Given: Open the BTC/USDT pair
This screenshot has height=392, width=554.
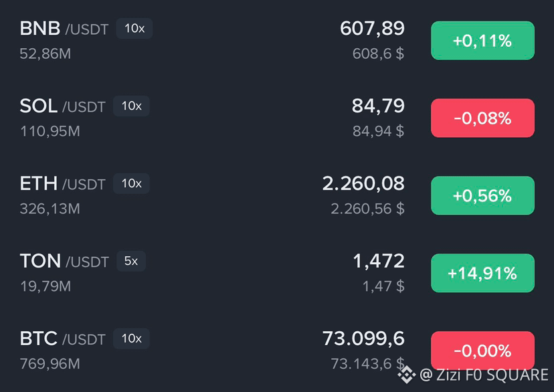Looking at the screenshot, I should click(x=277, y=351).
